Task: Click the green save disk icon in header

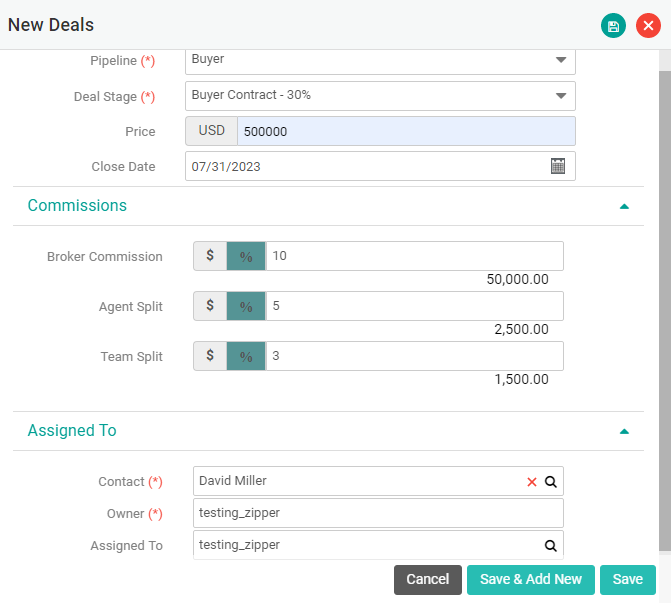Action: tap(613, 26)
